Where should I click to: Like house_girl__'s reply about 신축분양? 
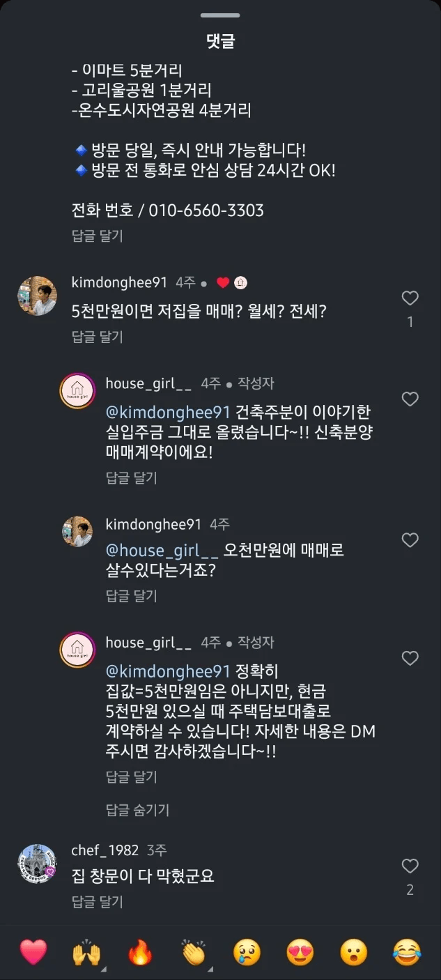(410, 399)
